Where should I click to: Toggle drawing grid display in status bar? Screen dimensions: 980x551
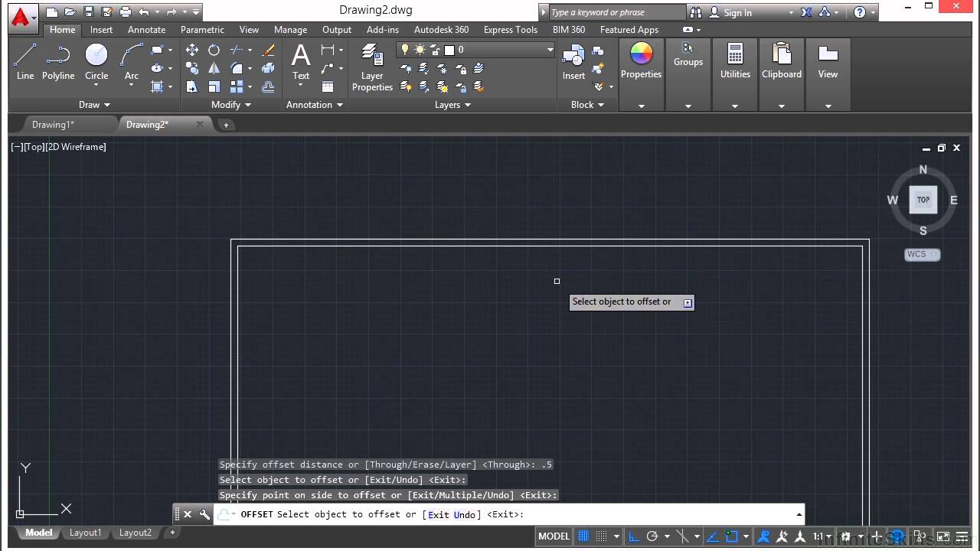point(583,536)
